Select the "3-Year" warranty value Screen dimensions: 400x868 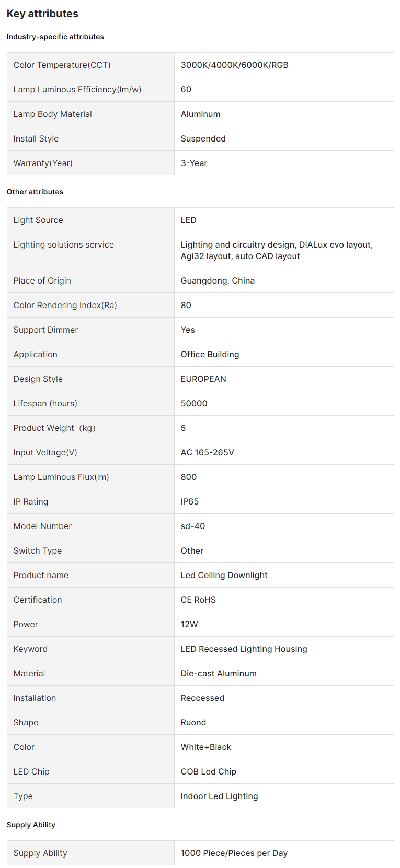pyautogui.click(x=194, y=163)
